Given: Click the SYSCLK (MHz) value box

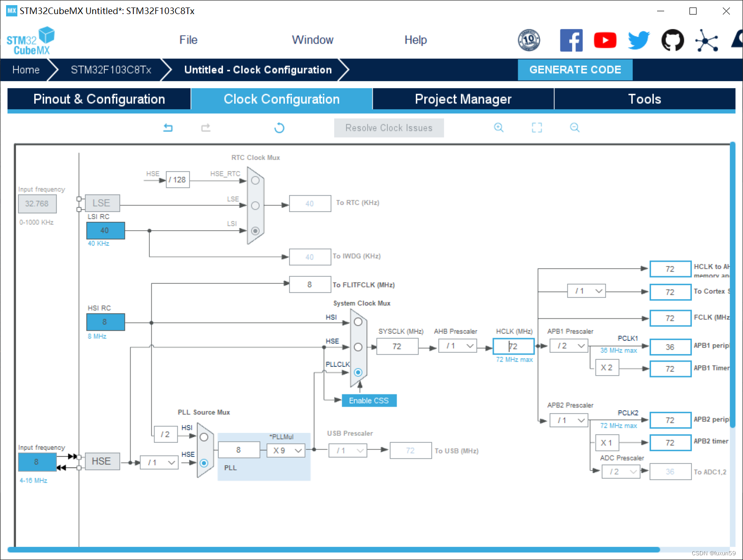Looking at the screenshot, I should point(397,347).
